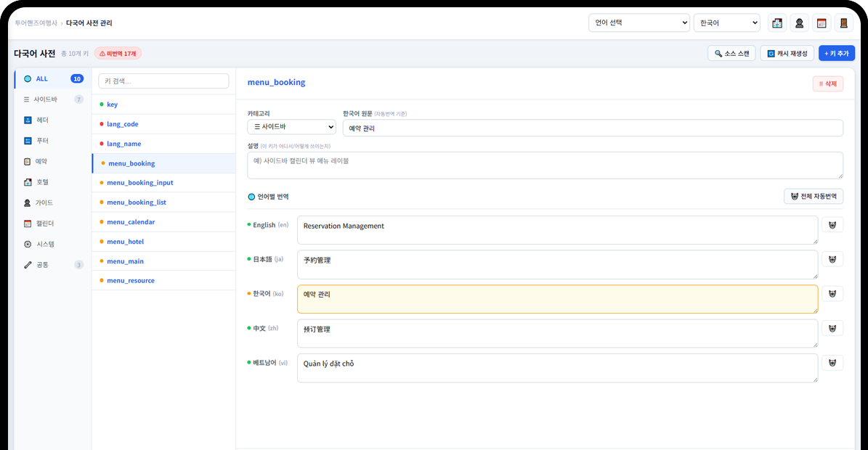Click the guide person icon in header
This screenshot has width=868, height=450.
800,23
